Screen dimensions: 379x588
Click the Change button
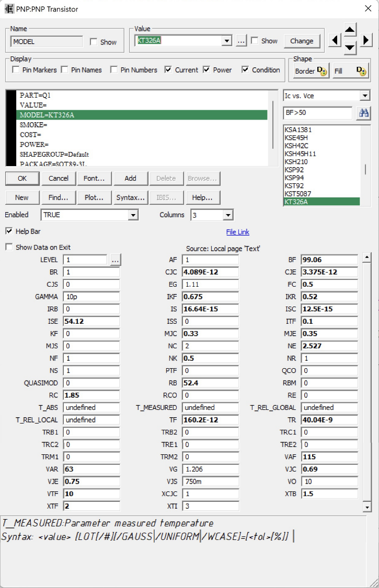pos(302,41)
